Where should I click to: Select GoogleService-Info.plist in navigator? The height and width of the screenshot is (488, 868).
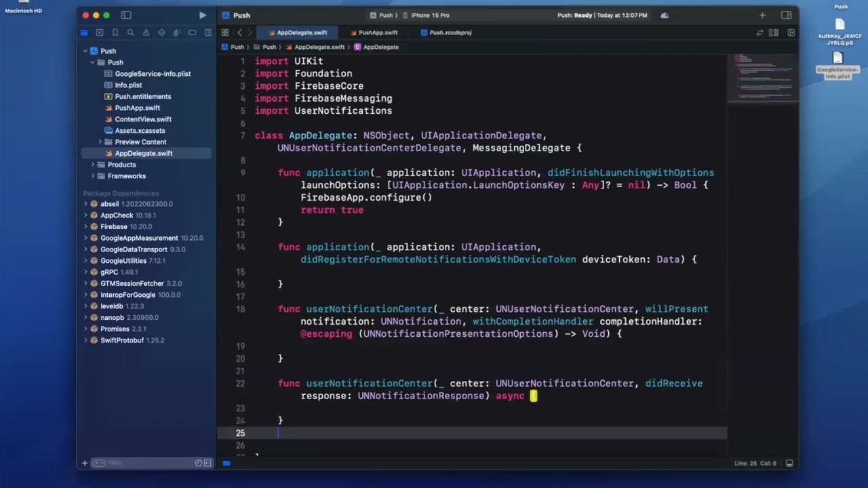click(x=146, y=74)
